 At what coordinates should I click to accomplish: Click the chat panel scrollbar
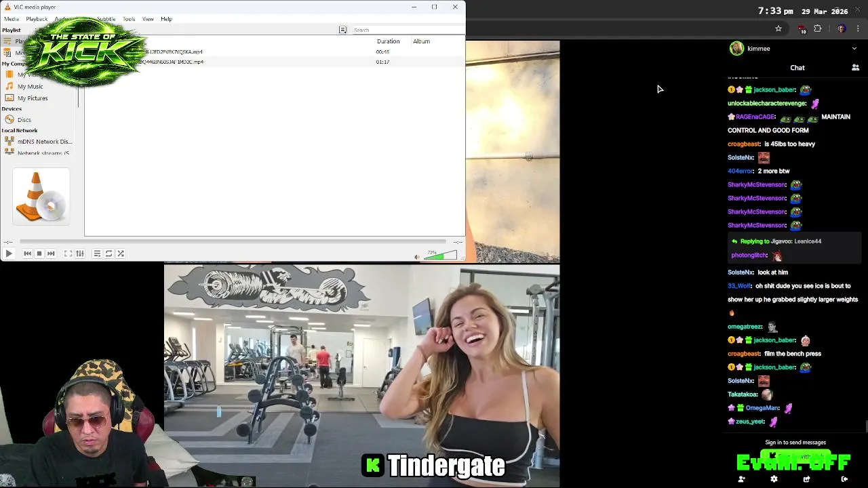click(866, 426)
